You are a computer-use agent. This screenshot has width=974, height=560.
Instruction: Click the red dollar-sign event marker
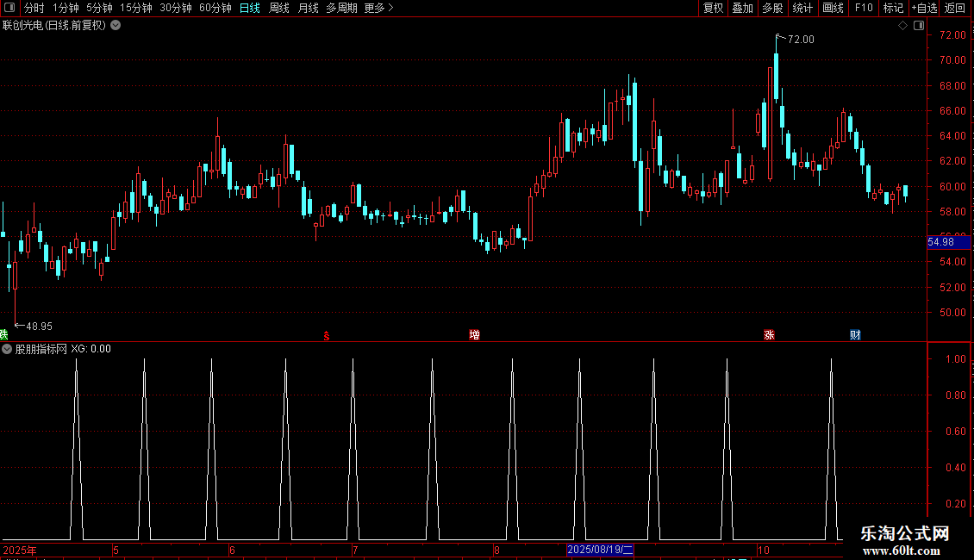(327, 336)
